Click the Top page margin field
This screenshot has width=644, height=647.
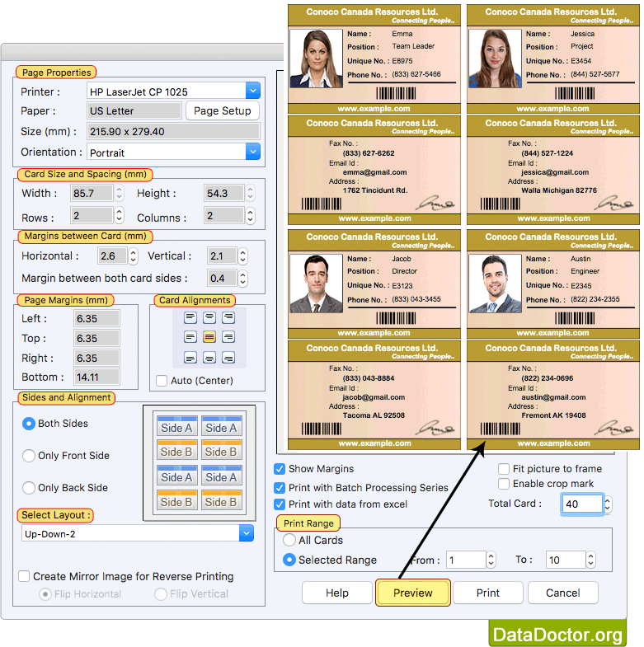(96, 339)
